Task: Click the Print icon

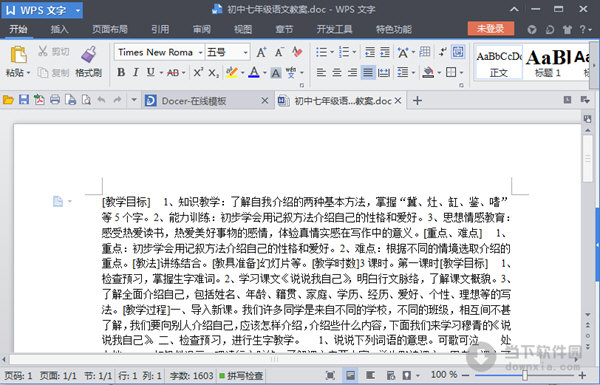Action: pos(55,100)
